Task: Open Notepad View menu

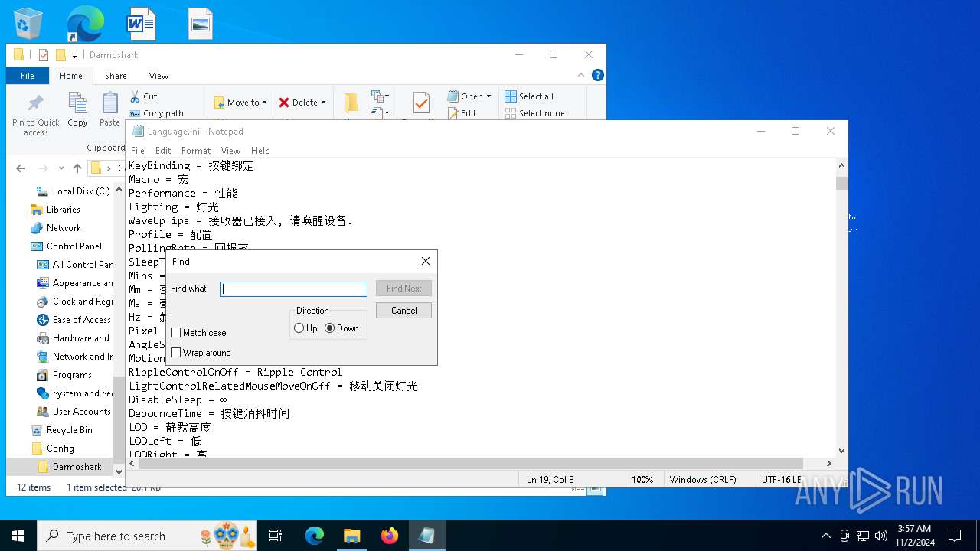Action: point(230,151)
